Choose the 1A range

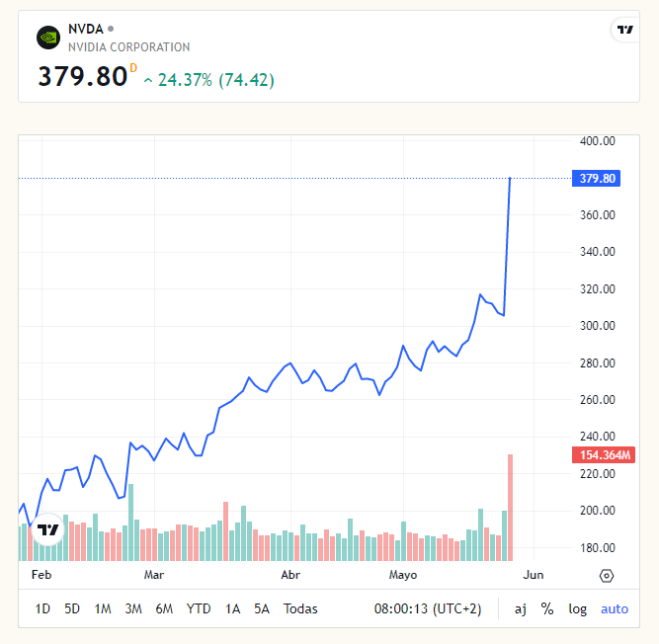click(232, 608)
